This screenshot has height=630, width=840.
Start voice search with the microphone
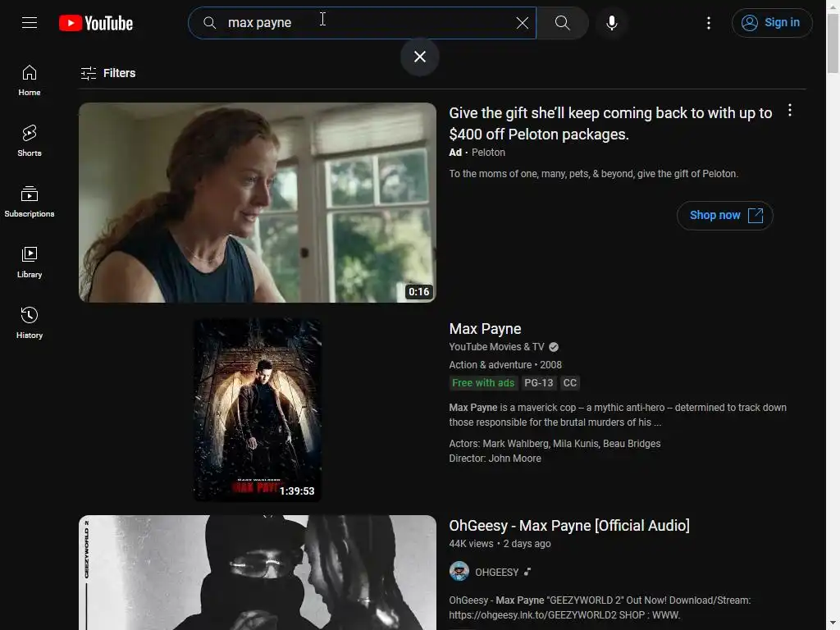click(612, 22)
